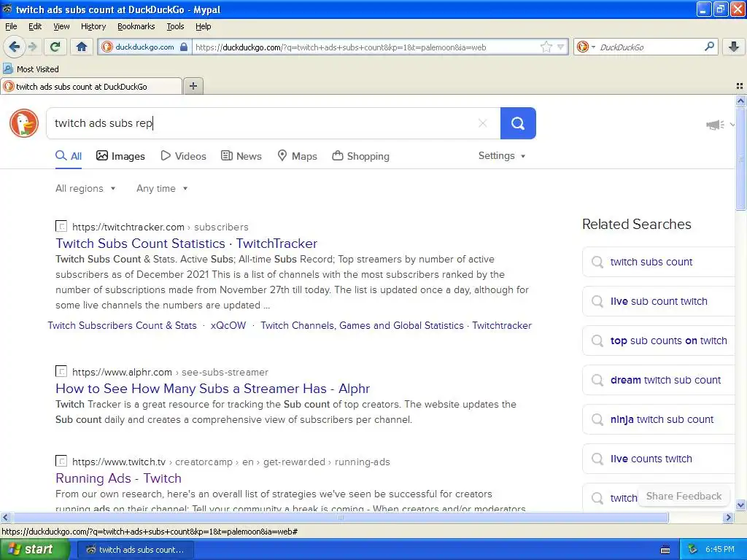The width and height of the screenshot is (747, 560).
Task: Open the History menu
Action: point(93,26)
